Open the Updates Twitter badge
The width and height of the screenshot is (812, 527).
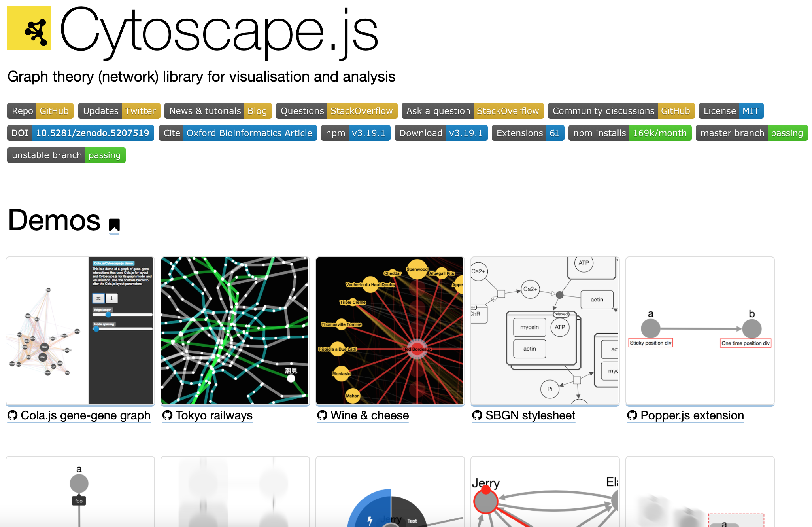point(119,111)
